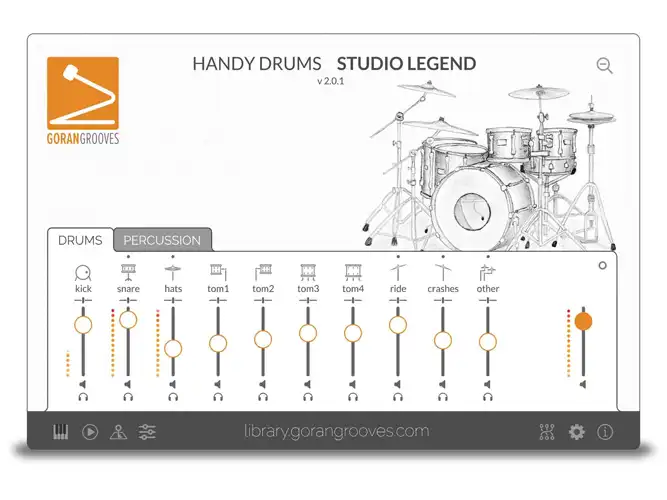Open the settings gear
Image resolution: width=667 pixels, height=500 pixels.
click(576, 432)
